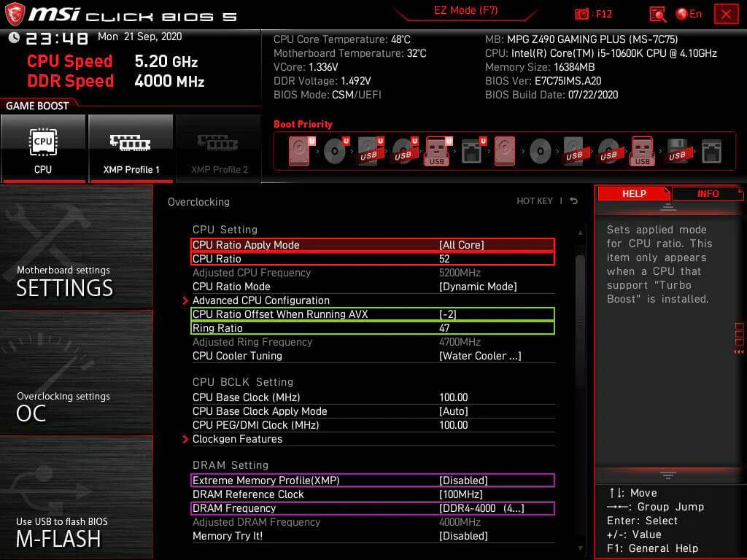Open DRAM Reference Clock [100MHz] option
This screenshot has height=560, width=747.
click(373, 494)
